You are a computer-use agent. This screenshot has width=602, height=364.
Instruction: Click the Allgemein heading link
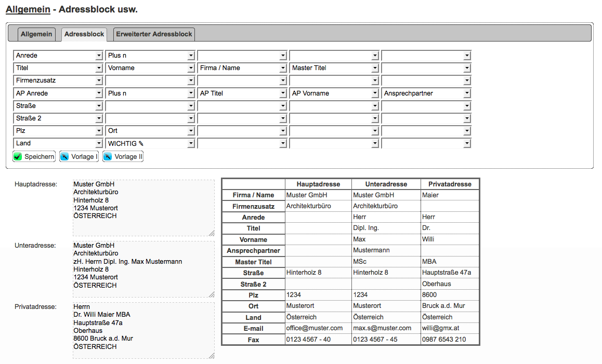pos(28,9)
